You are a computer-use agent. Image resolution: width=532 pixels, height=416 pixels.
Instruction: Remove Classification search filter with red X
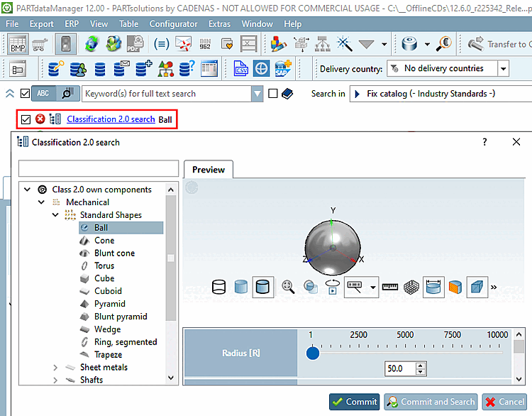point(40,119)
